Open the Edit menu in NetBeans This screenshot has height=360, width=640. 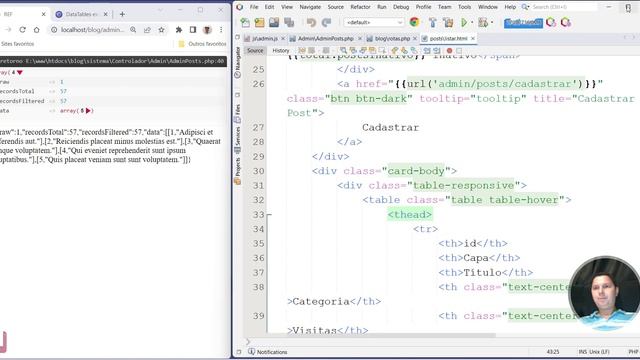pos(269,7)
